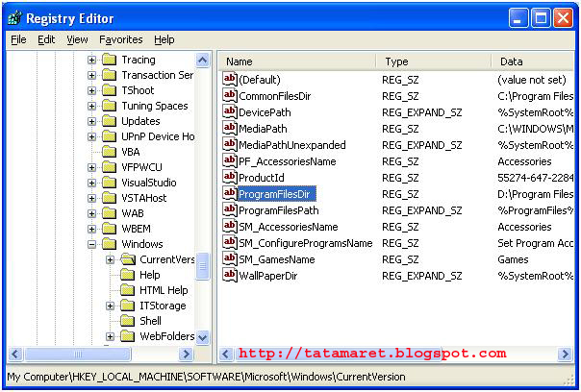The image size is (581, 392).
Task: Select the Tuning Spaces tree label
Action: [x=155, y=106]
